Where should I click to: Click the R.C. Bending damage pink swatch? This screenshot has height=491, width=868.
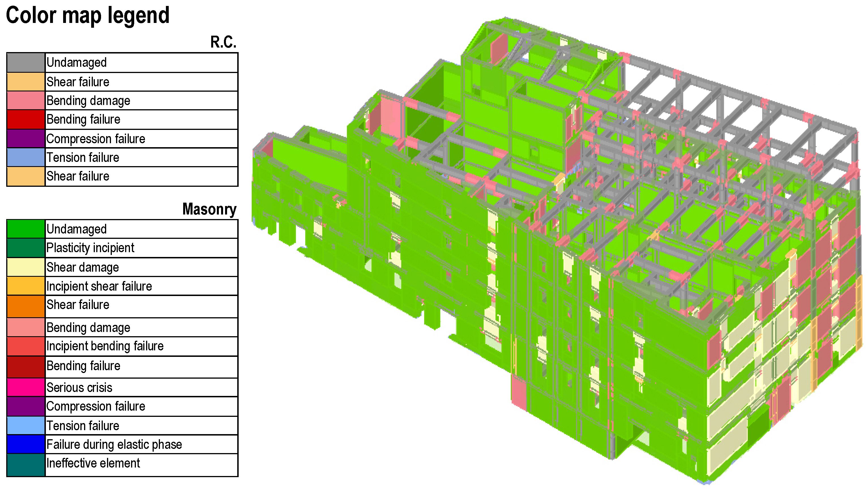[x=26, y=100]
